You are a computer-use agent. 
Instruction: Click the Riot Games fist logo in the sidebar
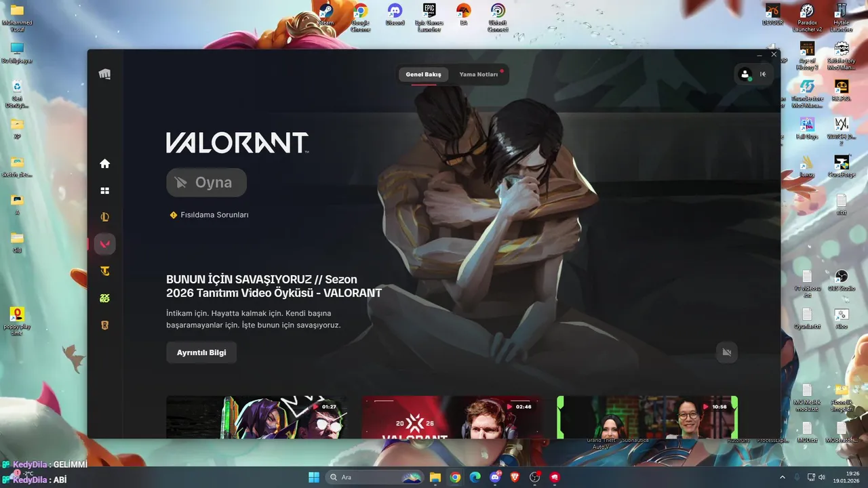point(104,75)
